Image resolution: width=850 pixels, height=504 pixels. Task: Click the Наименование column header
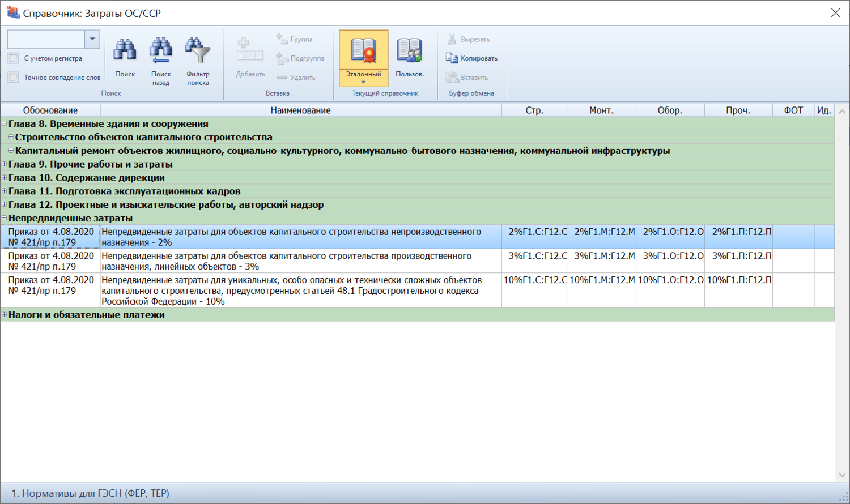[300, 110]
